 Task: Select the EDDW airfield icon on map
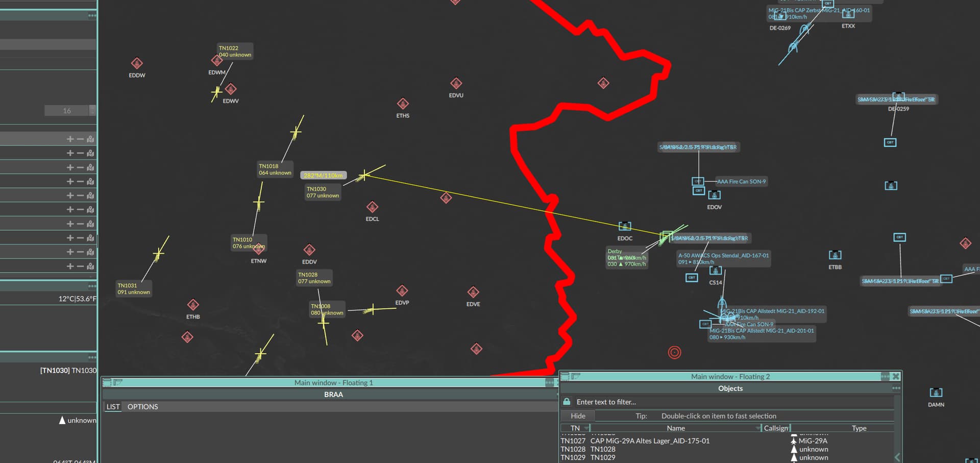tap(137, 63)
